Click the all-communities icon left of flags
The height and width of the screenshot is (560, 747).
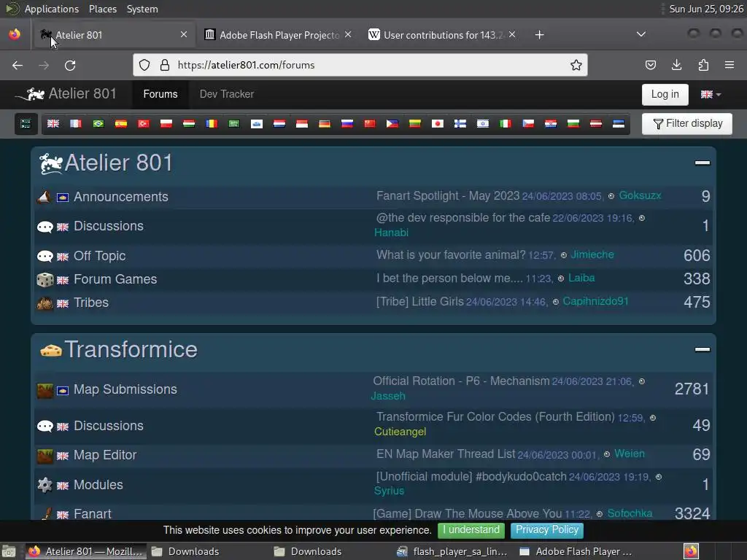tap(26, 124)
